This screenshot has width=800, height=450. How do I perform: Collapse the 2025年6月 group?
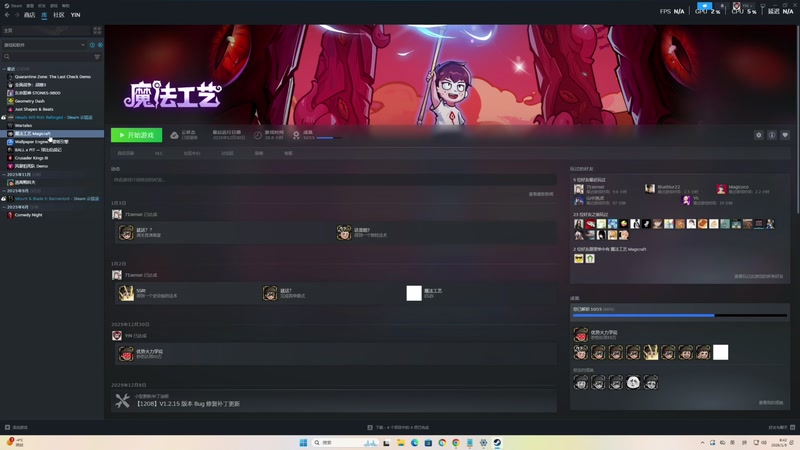point(4,207)
